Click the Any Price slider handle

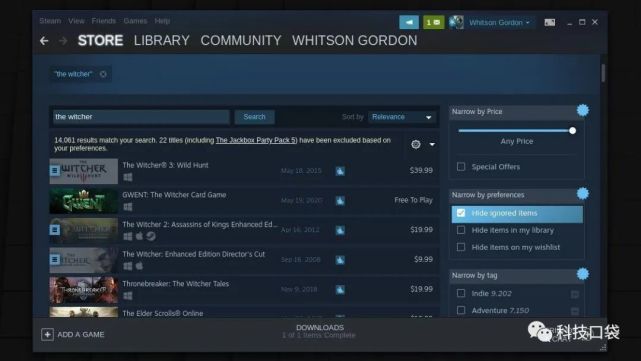point(572,130)
